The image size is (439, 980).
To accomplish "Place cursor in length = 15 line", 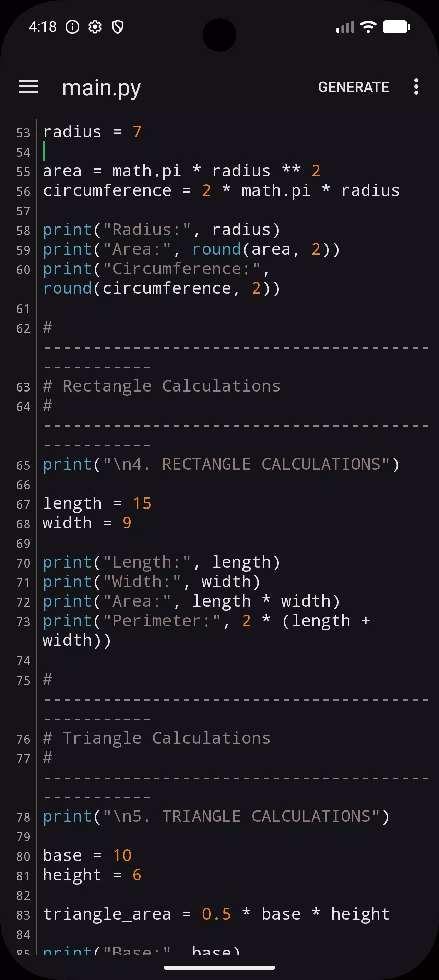I will pyautogui.click(x=97, y=504).
